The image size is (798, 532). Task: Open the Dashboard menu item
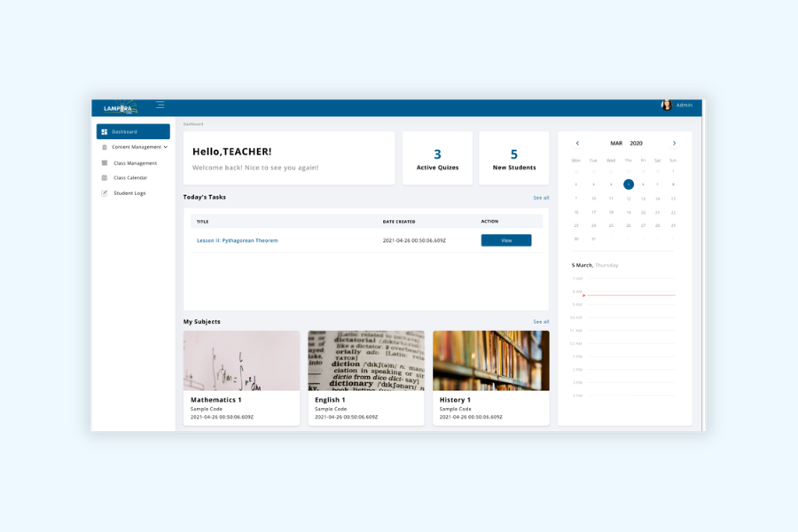tap(133, 131)
